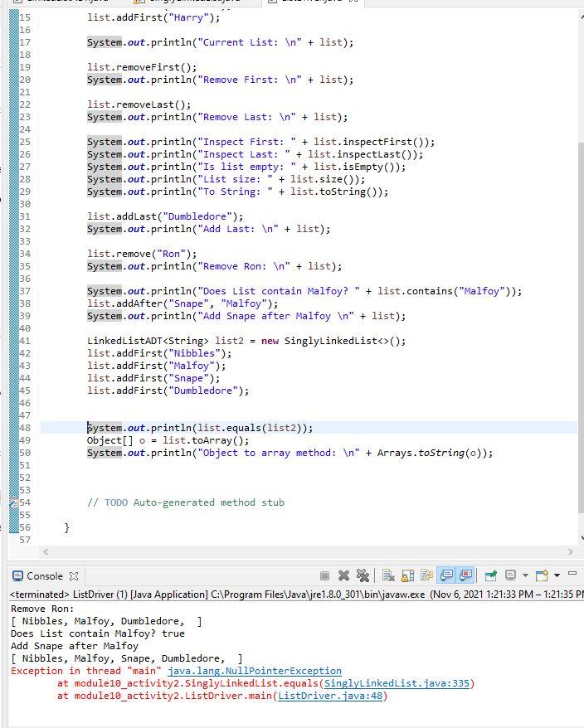This screenshot has height=728, width=584.
Task: Click the Terminate button in Console toolbar
Action: [324, 575]
